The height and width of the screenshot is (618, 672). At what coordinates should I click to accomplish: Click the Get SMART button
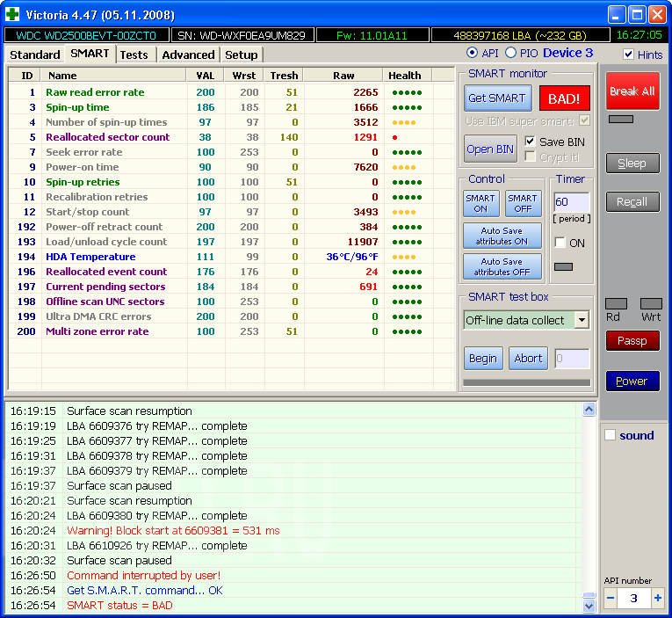497,98
